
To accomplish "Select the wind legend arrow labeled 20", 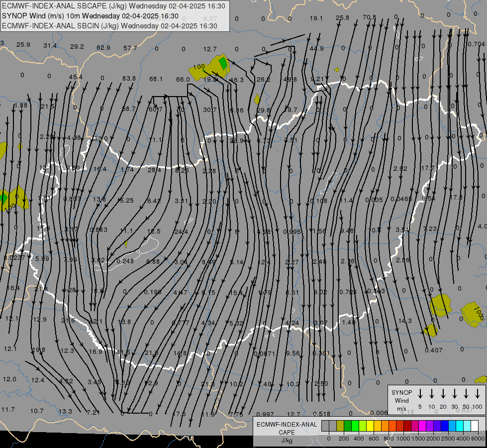I will 443,394.
